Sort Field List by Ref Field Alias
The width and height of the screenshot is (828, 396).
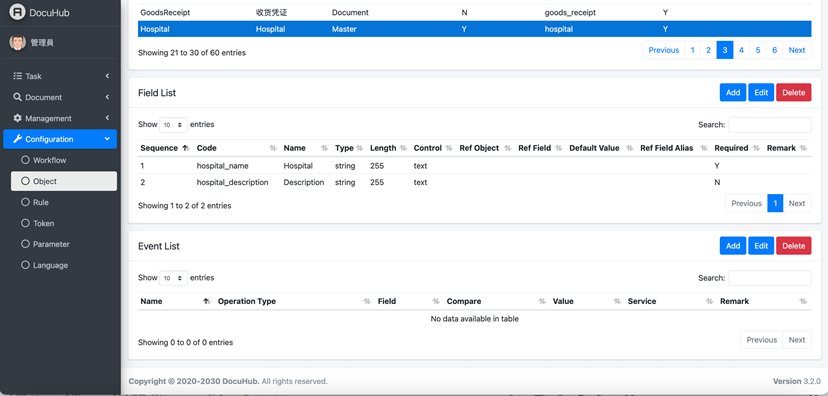tap(674, 148)
